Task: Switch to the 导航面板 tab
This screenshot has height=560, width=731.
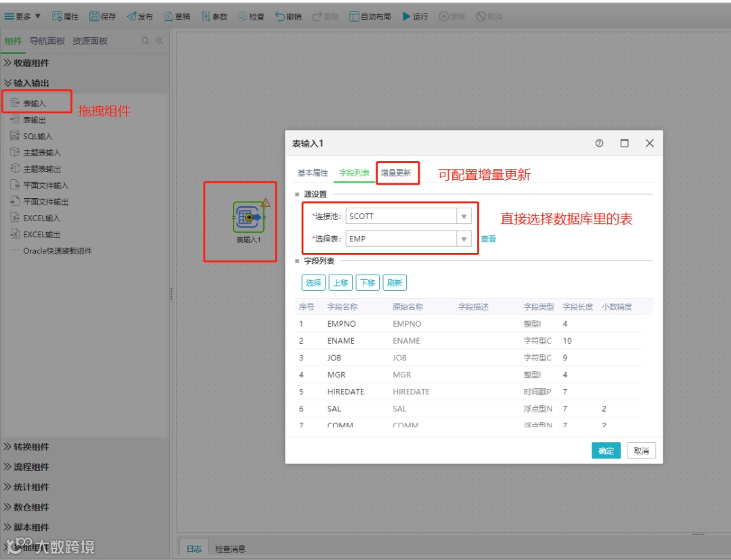Action: coord(47,41)
